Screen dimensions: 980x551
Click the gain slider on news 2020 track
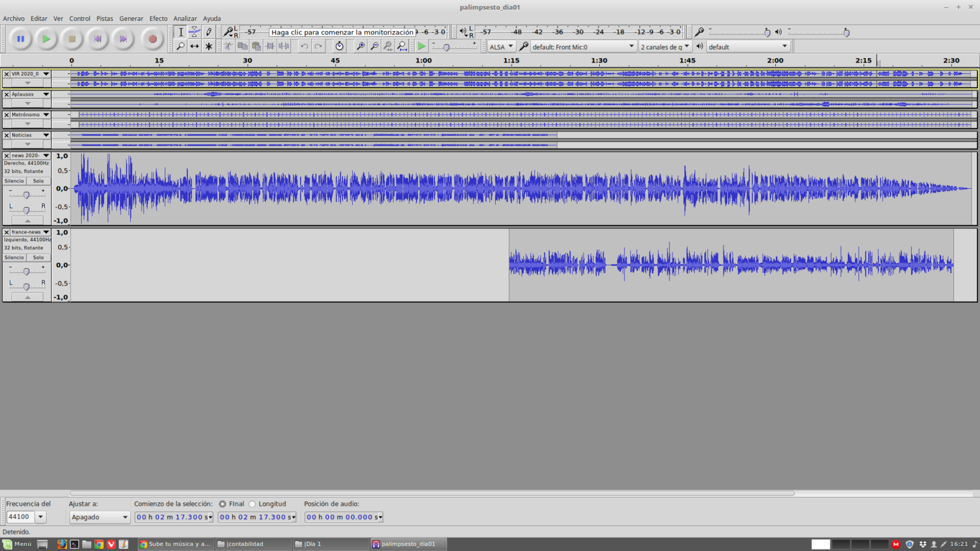[26, 195]
